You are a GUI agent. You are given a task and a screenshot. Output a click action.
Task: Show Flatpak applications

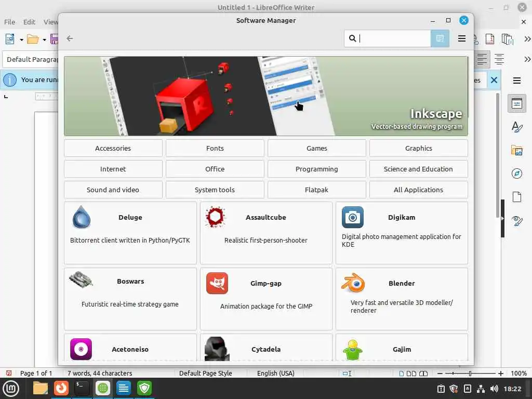tap(316, 190)
